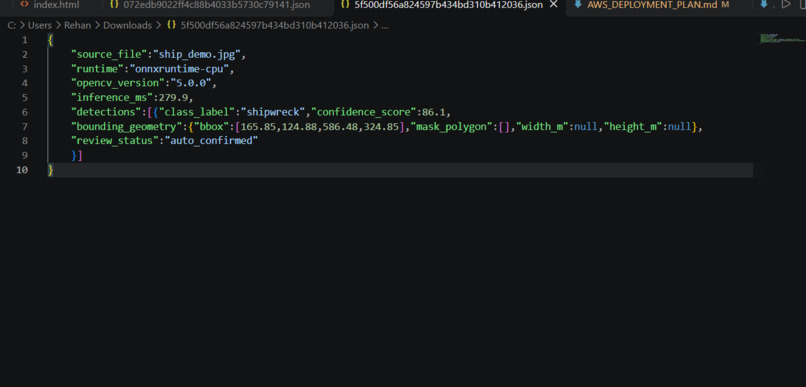Select line number 7 in gutter
Screen dimensions: 806x387
pos(25,126)
